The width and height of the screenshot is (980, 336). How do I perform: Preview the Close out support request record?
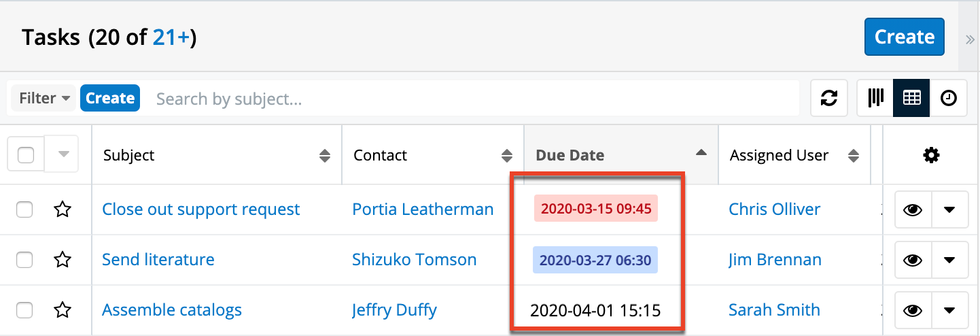[x=913, y=209]
